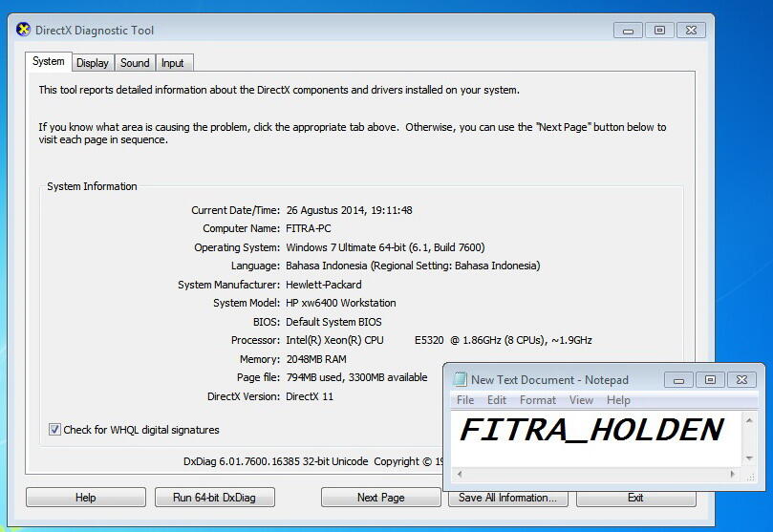Click the System Information group label
773x532 pixels.
coord(92,186)
